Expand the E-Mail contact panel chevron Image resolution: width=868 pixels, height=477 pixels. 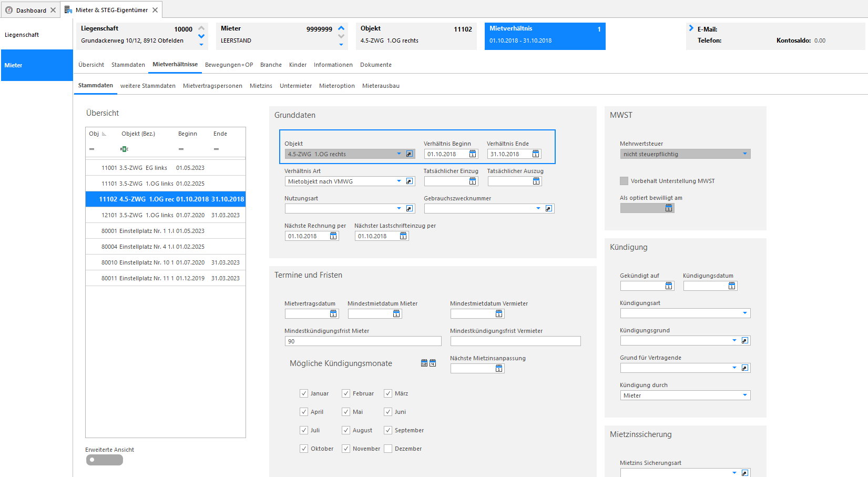[x=691, y=28]
